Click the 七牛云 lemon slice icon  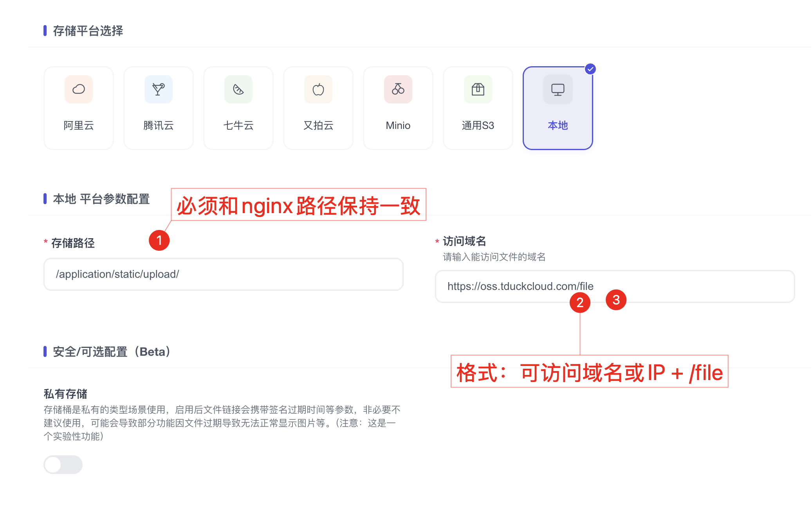(x=238, y=89)
